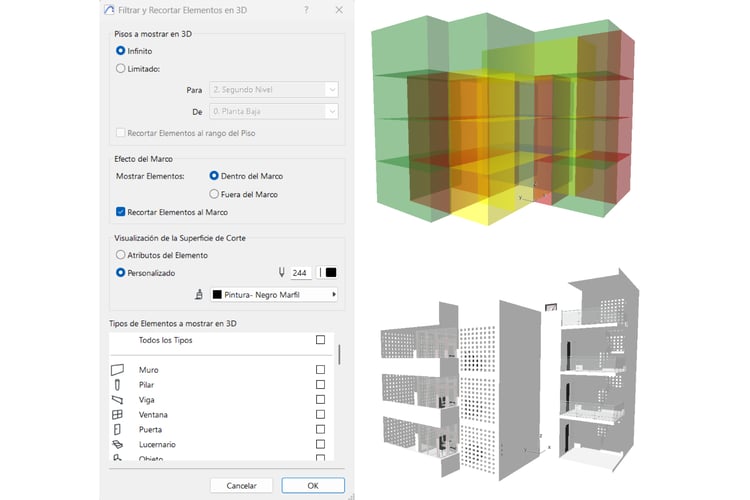
Task: Click the ArchiCAD dialog title icon
Action: pos(109,10)
